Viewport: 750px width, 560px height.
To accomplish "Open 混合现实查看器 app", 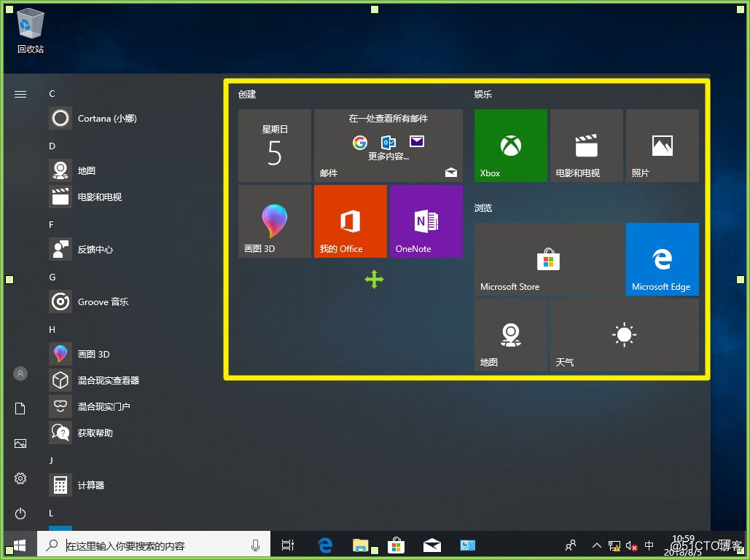I will pos(94,380).
